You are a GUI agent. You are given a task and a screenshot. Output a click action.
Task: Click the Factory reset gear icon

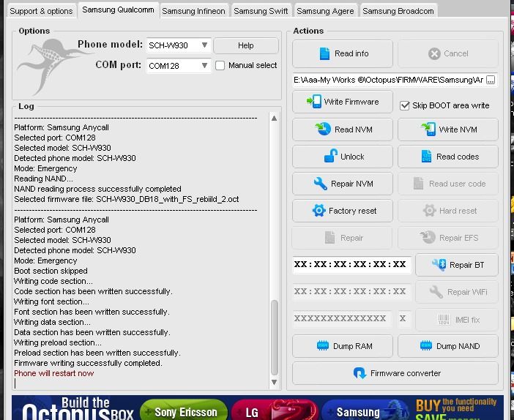pyautogui.click(x=319, y=210)
